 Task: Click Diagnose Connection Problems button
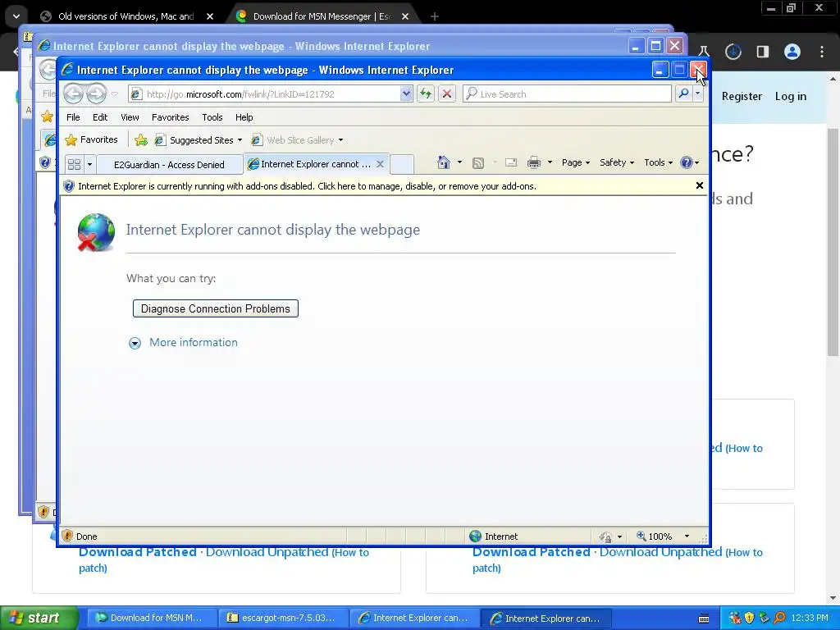(216, 308)
